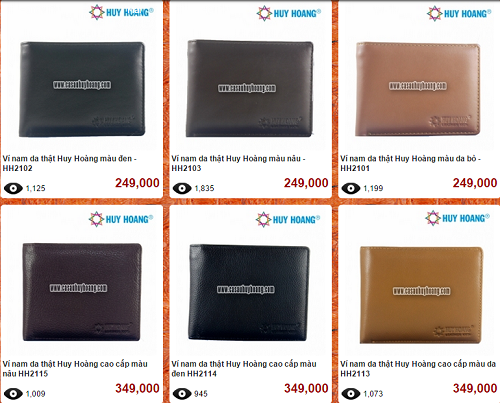
Task: Click the eye icon beside 1,125 views
Action: (13, 189)
